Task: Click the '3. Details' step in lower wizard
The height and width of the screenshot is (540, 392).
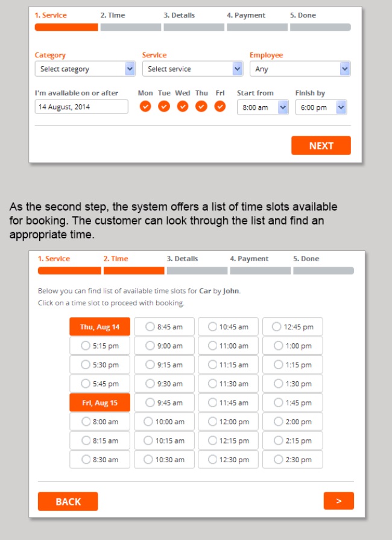Action: click(183, 259)
